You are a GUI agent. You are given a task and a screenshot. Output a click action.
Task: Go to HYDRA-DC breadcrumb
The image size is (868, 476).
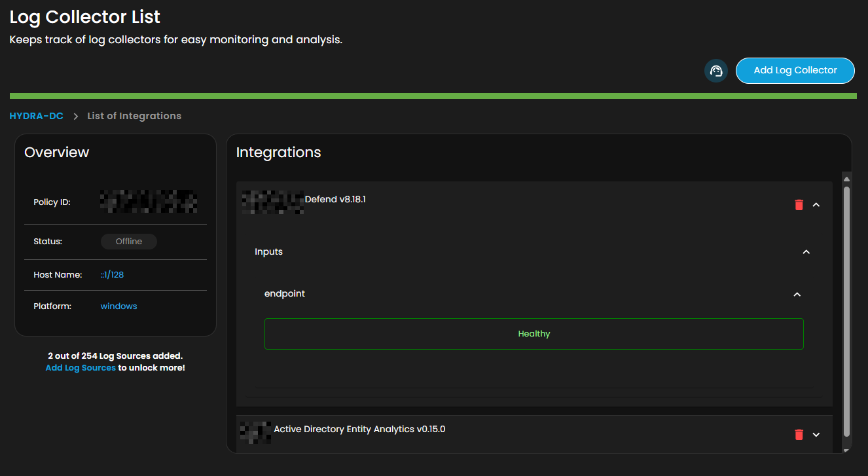pyautogui.click(x=37, y=116)
